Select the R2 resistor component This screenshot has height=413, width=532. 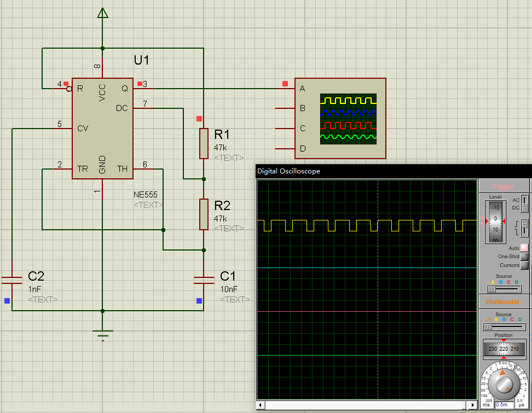pos(204,214)
